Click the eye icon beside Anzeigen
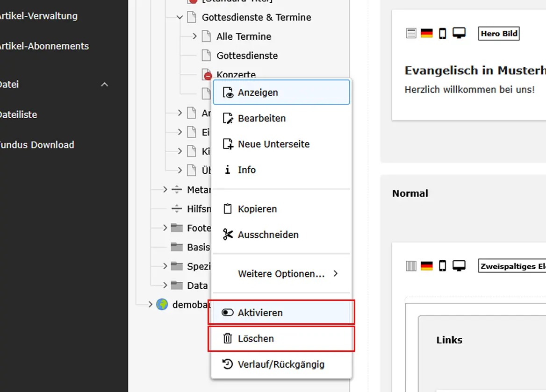 tap(228, 93)
